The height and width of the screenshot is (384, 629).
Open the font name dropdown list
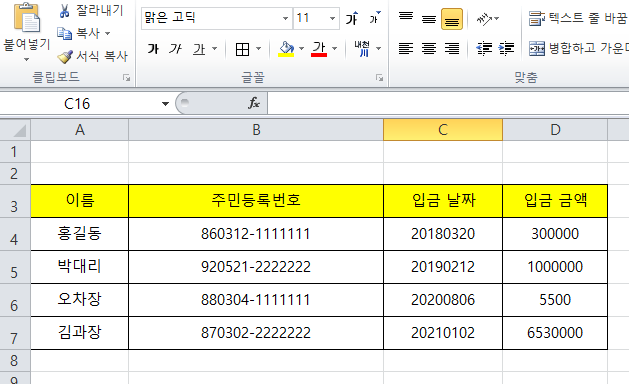coord(285,18)
